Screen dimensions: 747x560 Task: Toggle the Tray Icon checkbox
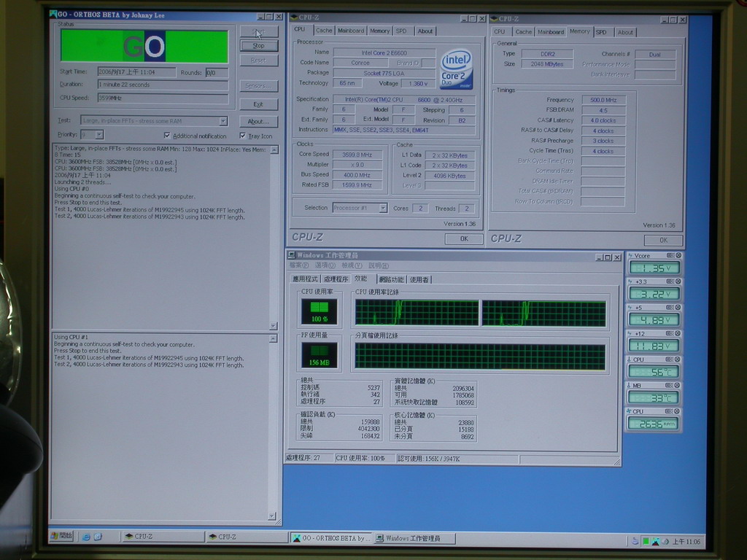[x=243, y=136]
